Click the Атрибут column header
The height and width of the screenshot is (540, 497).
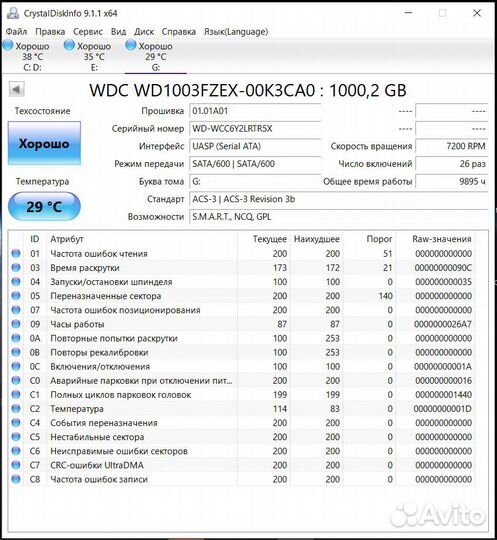click(x=67, y=239)
